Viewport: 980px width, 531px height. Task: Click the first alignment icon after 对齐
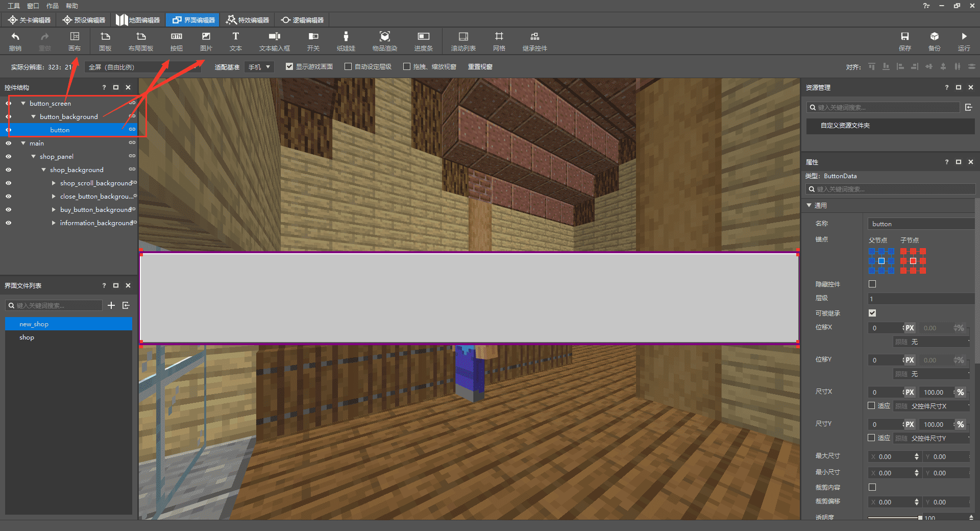872,67
